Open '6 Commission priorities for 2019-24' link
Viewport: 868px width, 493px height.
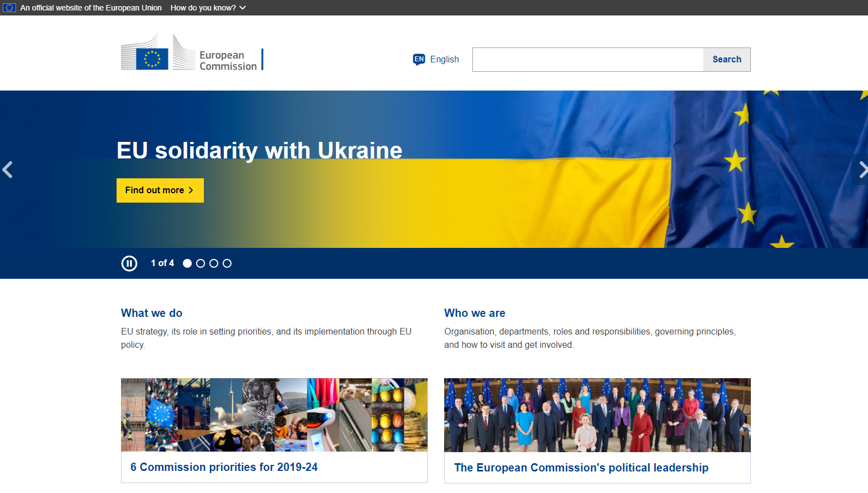[x=224, y=467]
